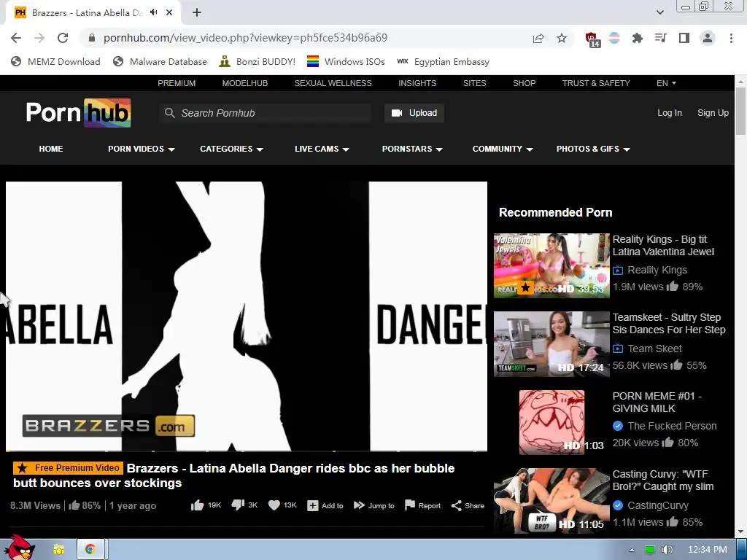Screen dimensions: 747x560
Task: Go back using the browser back arrow
Action: [16, 38]
